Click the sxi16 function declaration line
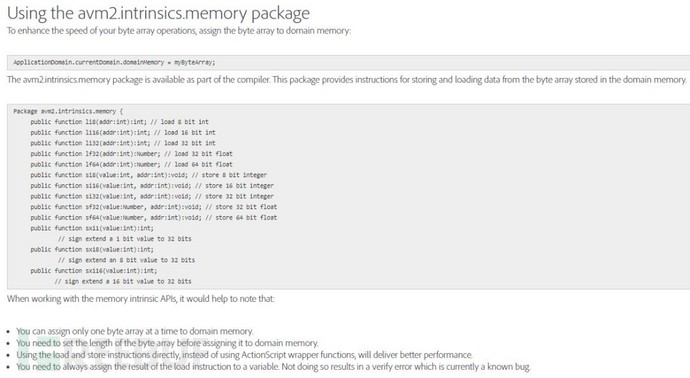Screen dimensions: 690x378 click(x=94, y=271)
